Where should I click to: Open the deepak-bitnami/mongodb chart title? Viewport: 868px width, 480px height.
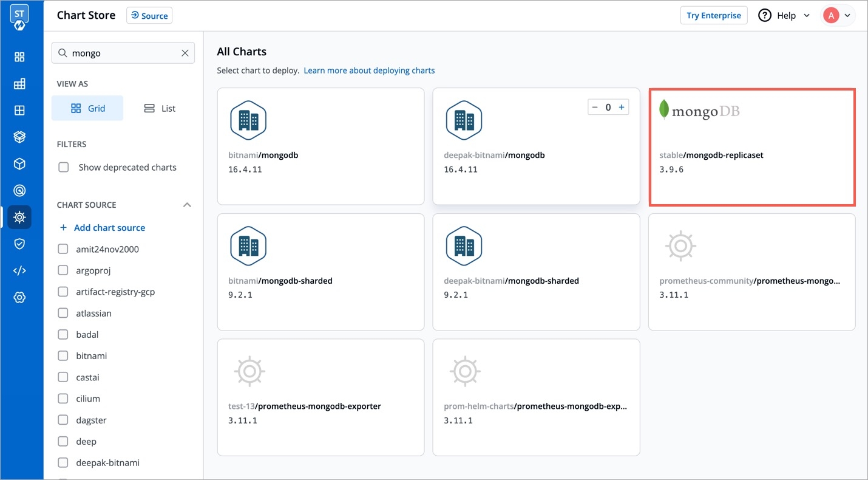coord(494,155)
